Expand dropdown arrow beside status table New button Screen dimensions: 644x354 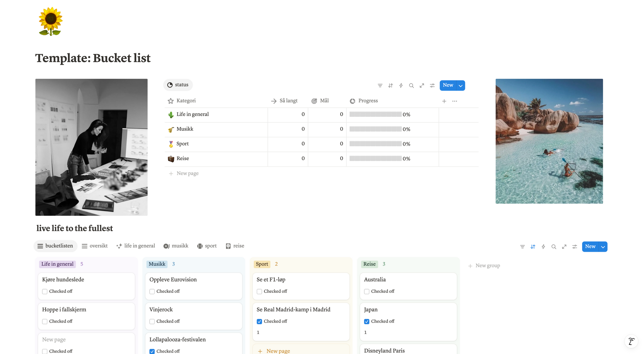click(461, 86)
